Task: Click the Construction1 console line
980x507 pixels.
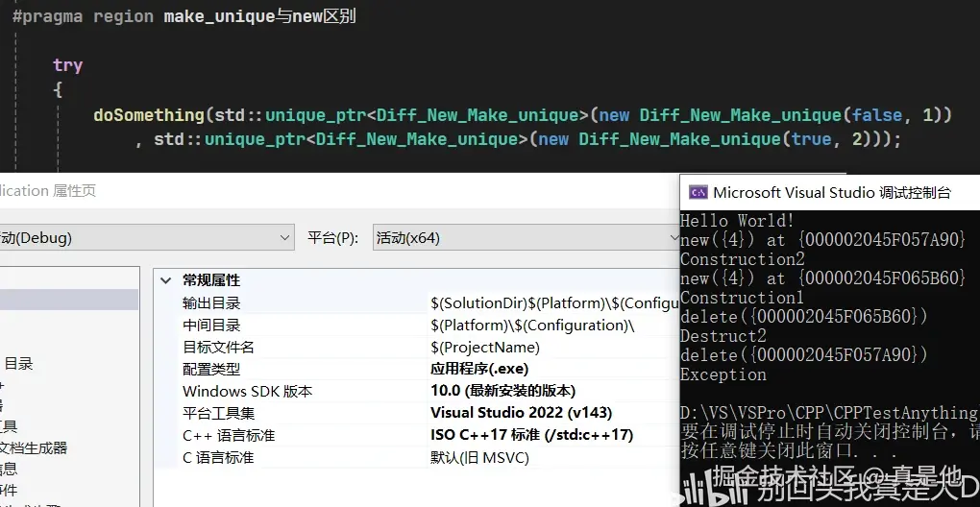Action: pyautogui.click(x=742, y=298)
